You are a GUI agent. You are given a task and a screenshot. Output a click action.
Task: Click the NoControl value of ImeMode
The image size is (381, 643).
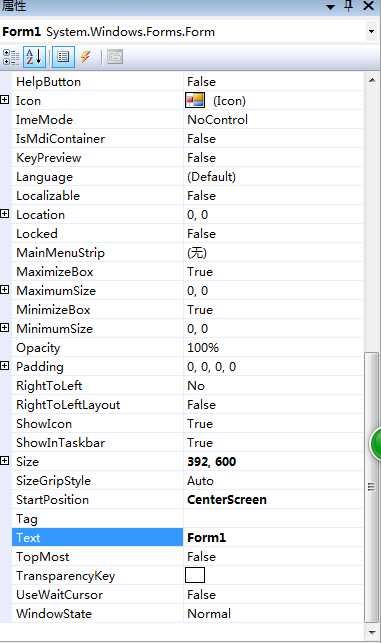(x=217, y=120)
